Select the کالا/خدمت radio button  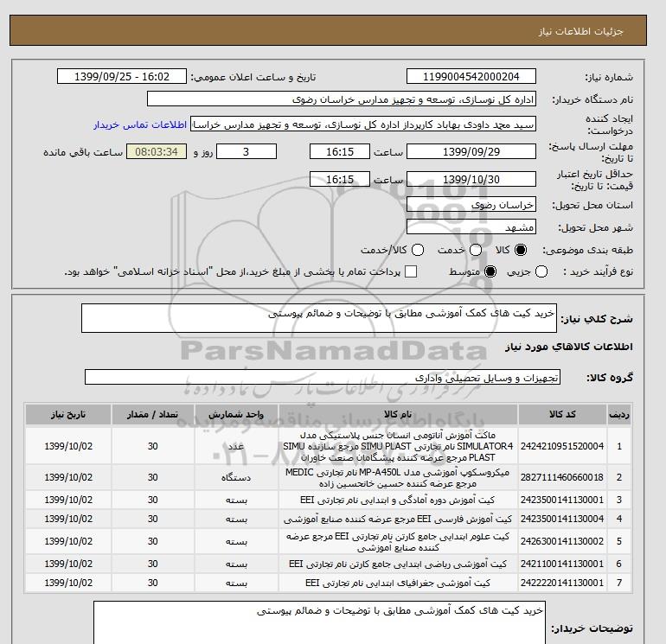tap(418, 250)
